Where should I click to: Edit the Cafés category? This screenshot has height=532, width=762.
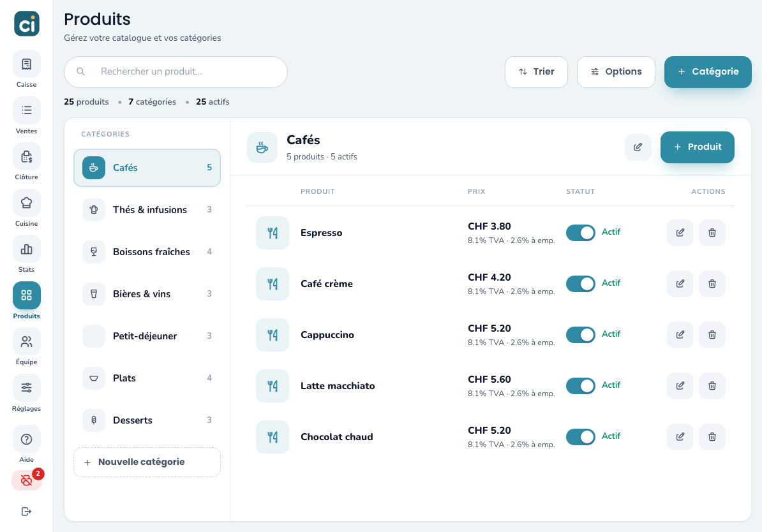tap(638, 147)
